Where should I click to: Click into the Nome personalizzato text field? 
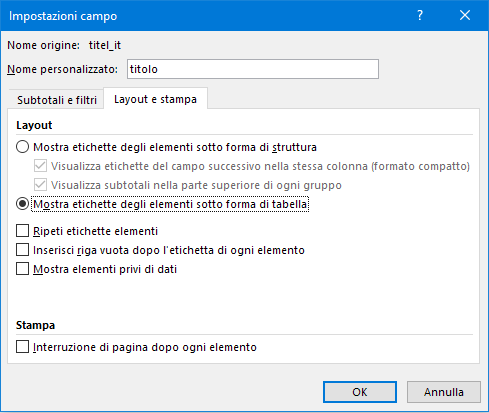tap(253, 69)
